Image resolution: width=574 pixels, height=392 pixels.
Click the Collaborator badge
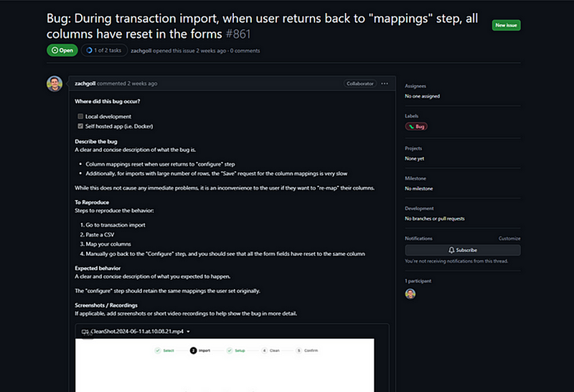click(359, 84)
